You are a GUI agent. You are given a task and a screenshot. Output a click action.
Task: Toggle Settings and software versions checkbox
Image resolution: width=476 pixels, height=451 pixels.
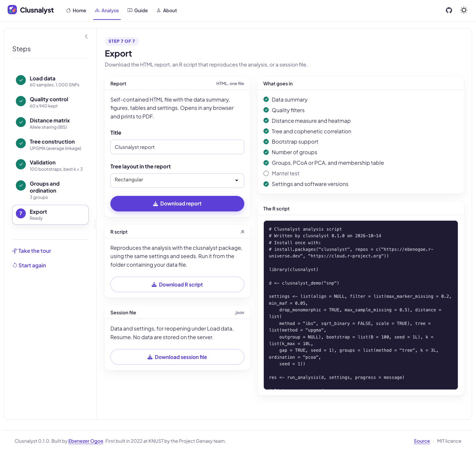click(x=266, y=184)
